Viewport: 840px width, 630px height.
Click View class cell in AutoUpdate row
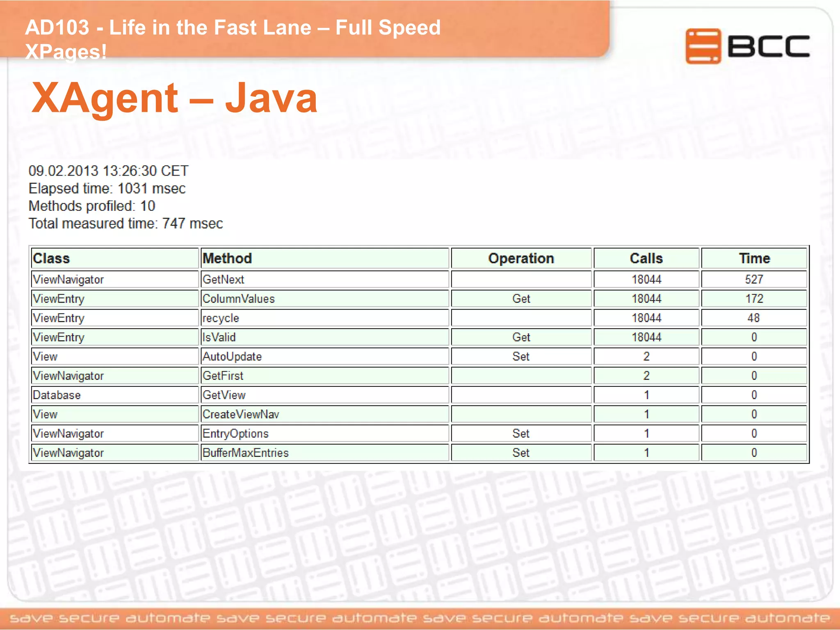[x=115, y=356]
